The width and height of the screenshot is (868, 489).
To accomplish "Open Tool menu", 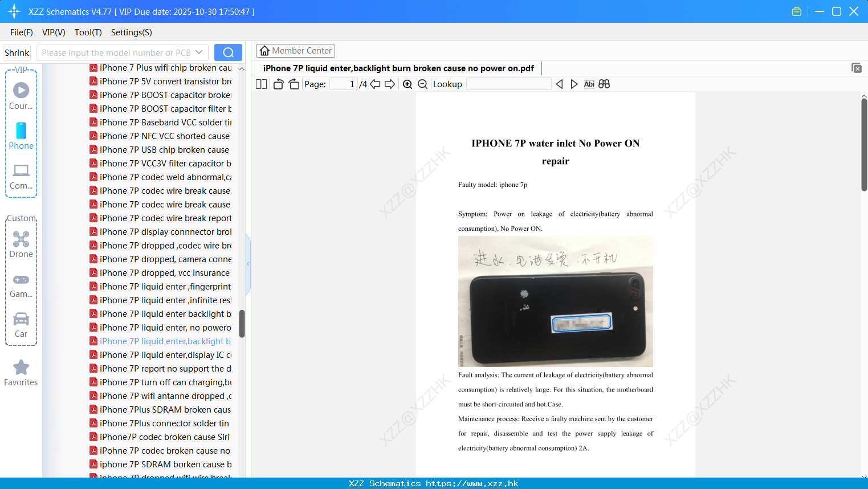I will coord(88,32).
